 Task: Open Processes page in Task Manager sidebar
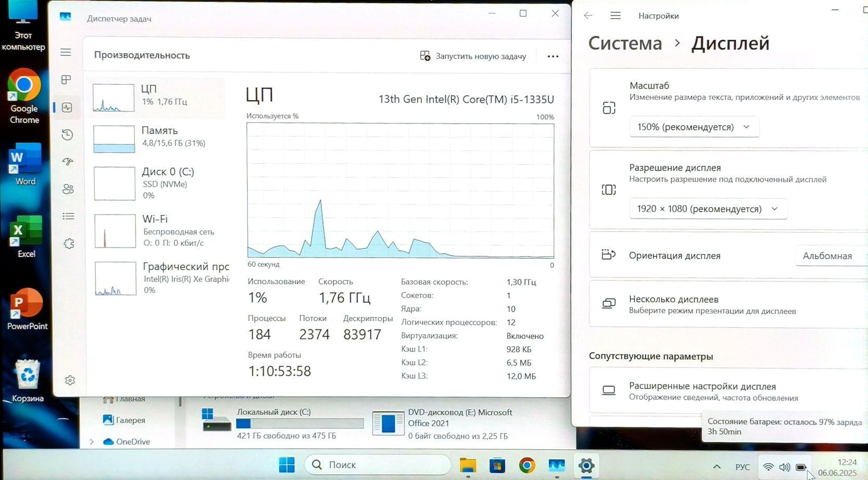[66, 80]
